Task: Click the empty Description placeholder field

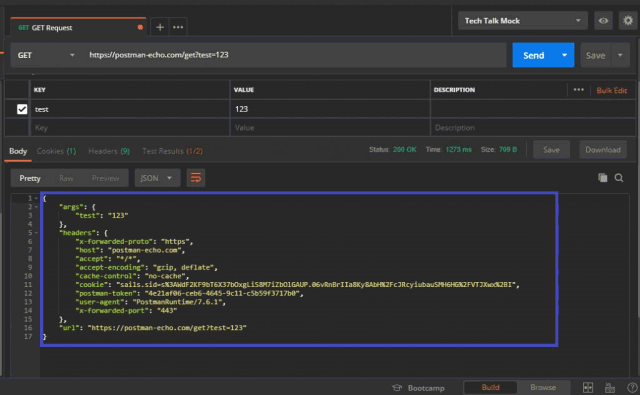Action: [533, 128]
